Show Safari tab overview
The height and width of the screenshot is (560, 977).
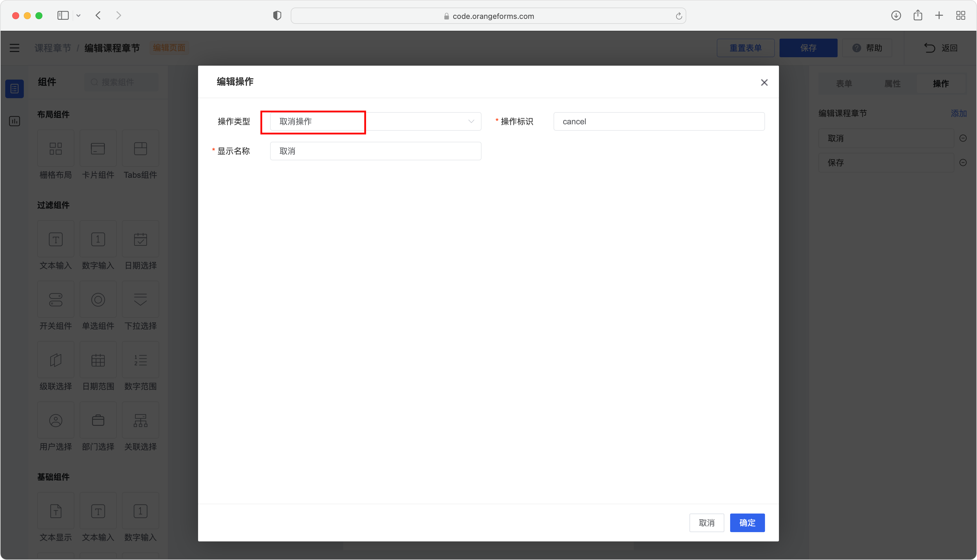(x=960, y=15)
